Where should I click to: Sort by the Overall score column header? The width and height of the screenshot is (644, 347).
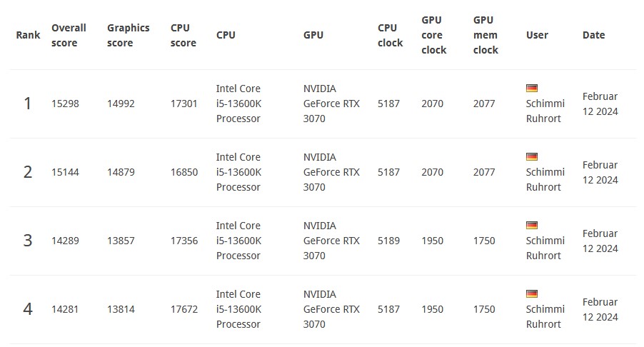(69, 35)
